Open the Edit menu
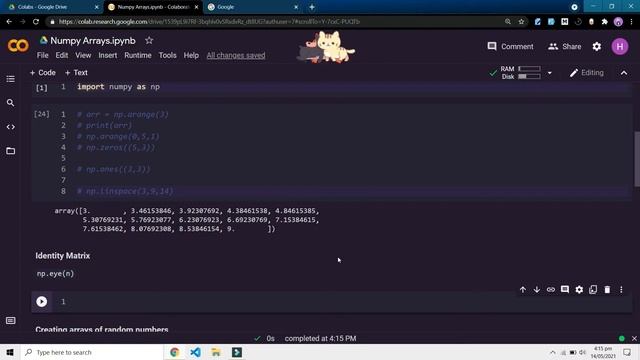This screenshot has width=640, height=360. [x=62, y=56]
